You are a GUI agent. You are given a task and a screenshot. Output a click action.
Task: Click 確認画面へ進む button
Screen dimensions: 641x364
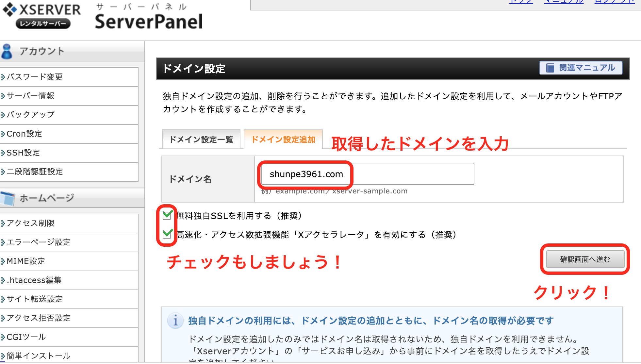click(585, 259)
